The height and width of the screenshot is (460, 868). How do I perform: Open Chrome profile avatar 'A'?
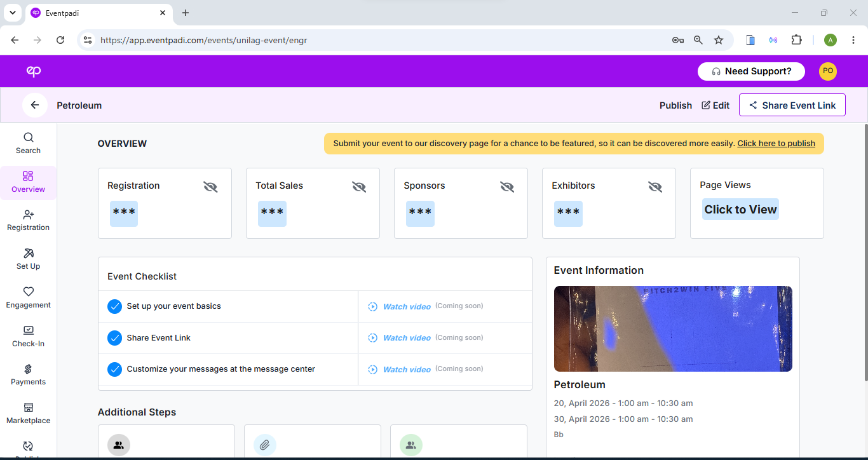[831, 40]
